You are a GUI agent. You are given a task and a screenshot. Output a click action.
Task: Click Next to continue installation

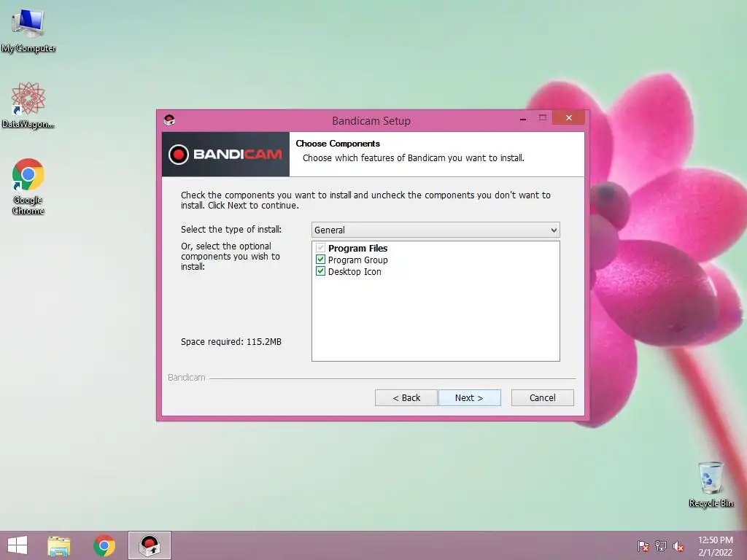(469, 397)
